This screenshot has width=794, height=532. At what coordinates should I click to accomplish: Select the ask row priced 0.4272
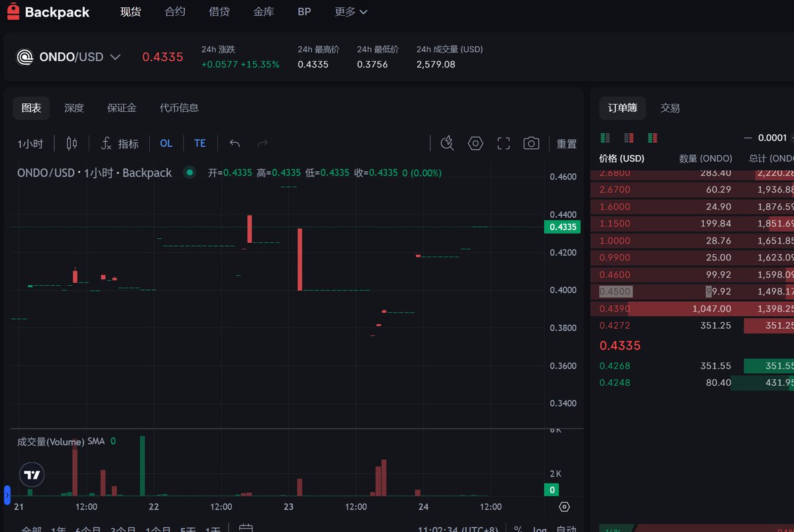(692, 326)
